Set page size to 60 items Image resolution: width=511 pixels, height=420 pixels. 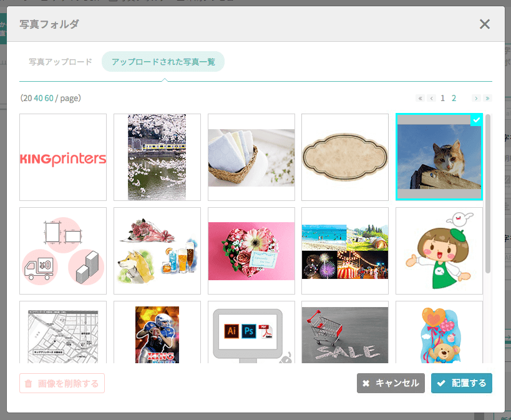49,98
